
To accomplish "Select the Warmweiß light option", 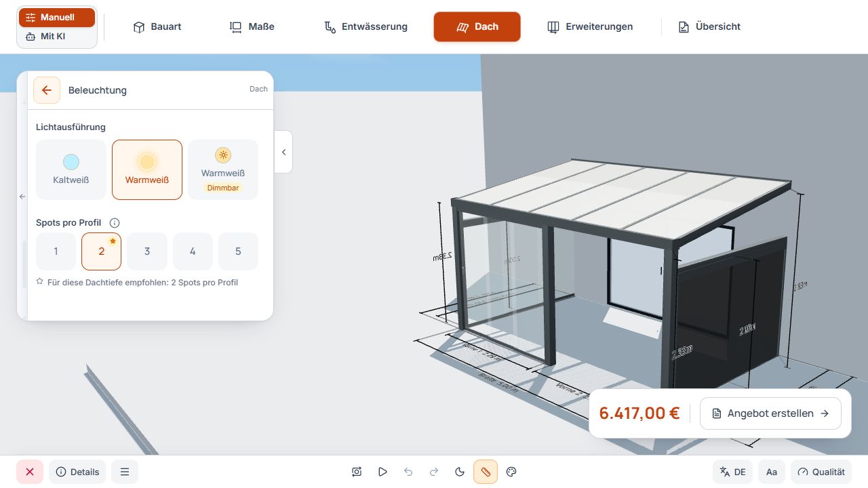I will tap(147, 169).
